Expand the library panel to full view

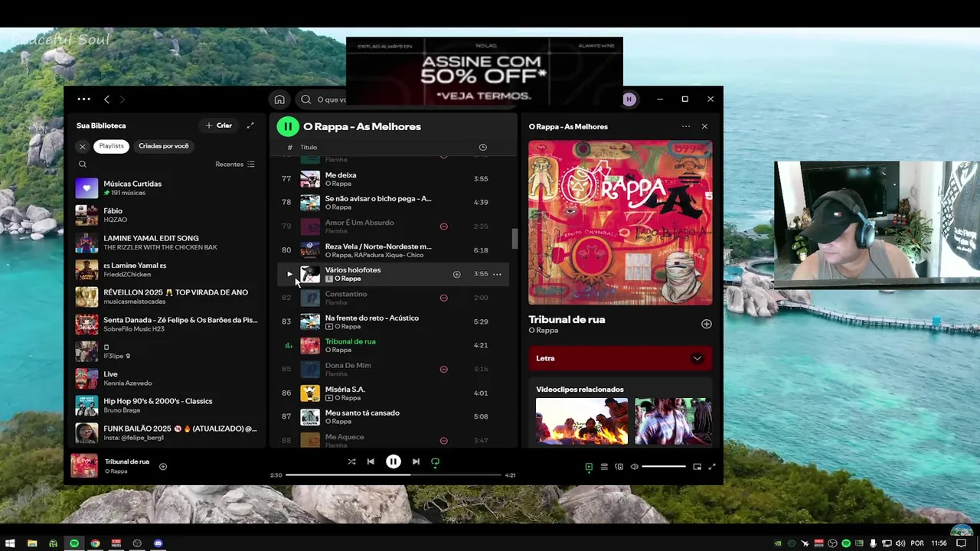(x=250, y=126)
